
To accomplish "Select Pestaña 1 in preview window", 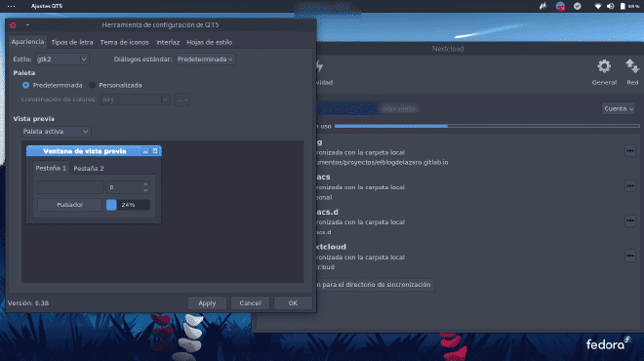I will (51, 168).
